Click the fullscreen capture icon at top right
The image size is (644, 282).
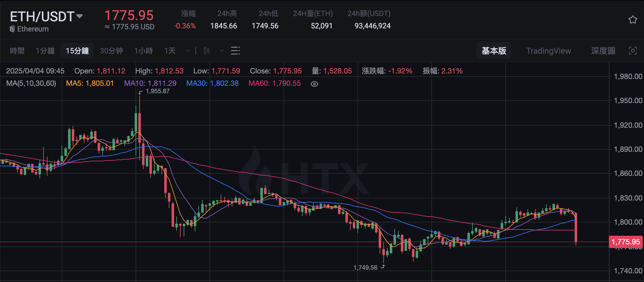tap(633, 51)
